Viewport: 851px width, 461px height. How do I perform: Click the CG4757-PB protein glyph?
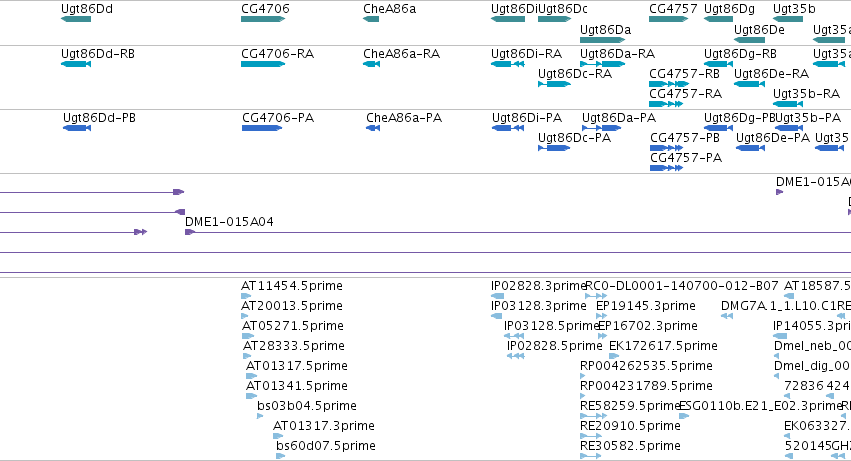click(666, 148)
